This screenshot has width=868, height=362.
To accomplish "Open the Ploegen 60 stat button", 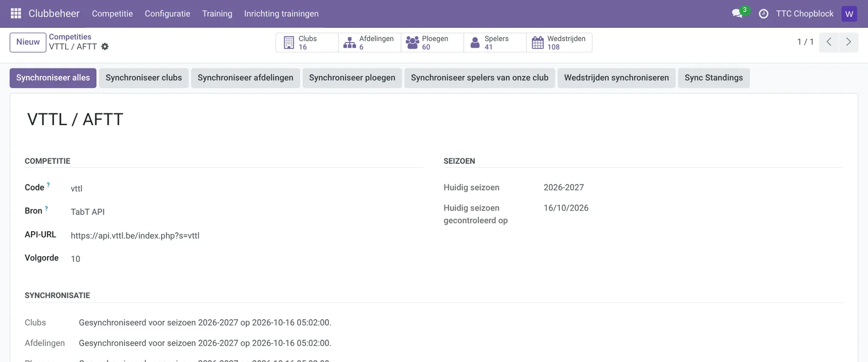I will pyautogui.click(x=432, y=42).
